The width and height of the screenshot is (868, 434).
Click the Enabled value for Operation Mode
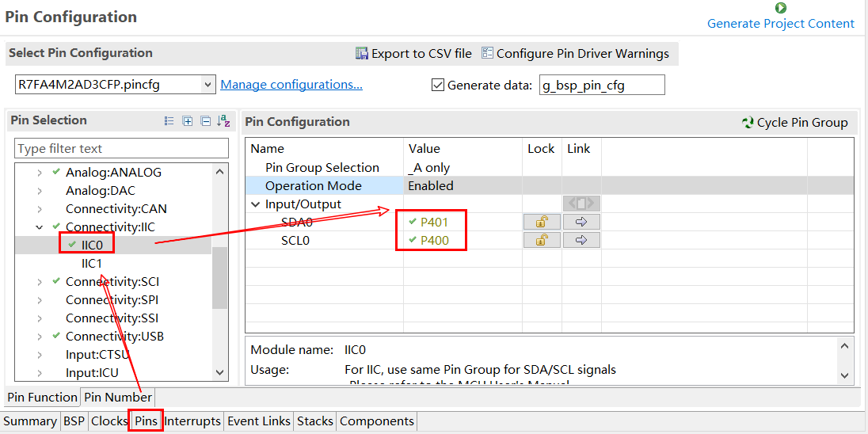coord(431,185)
